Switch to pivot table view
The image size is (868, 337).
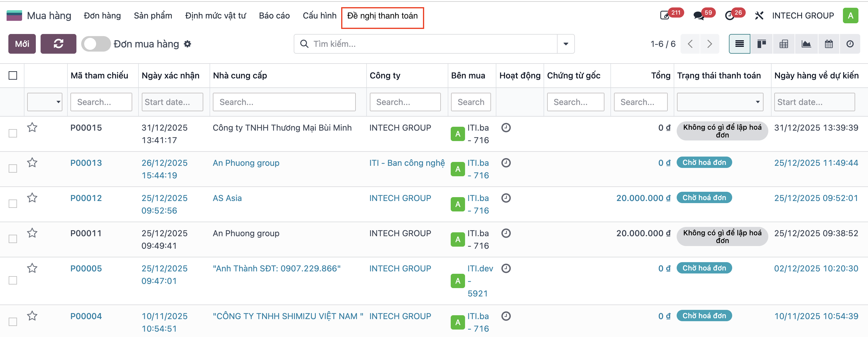784,44
